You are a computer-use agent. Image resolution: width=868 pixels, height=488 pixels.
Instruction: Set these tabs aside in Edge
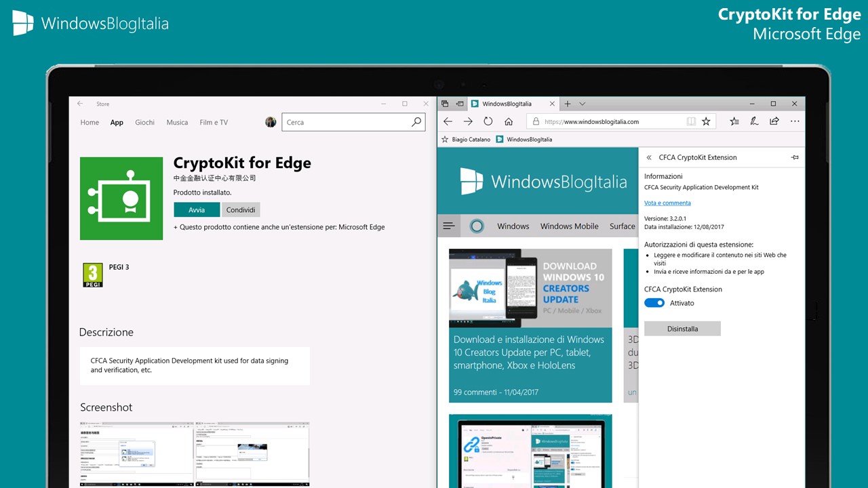pos(460,104)
